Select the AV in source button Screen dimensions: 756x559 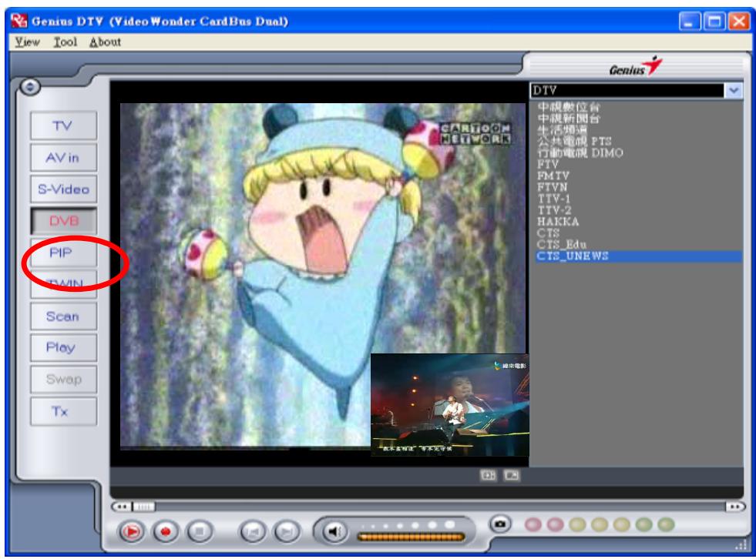pyautogui.click(x=64, y=158)
